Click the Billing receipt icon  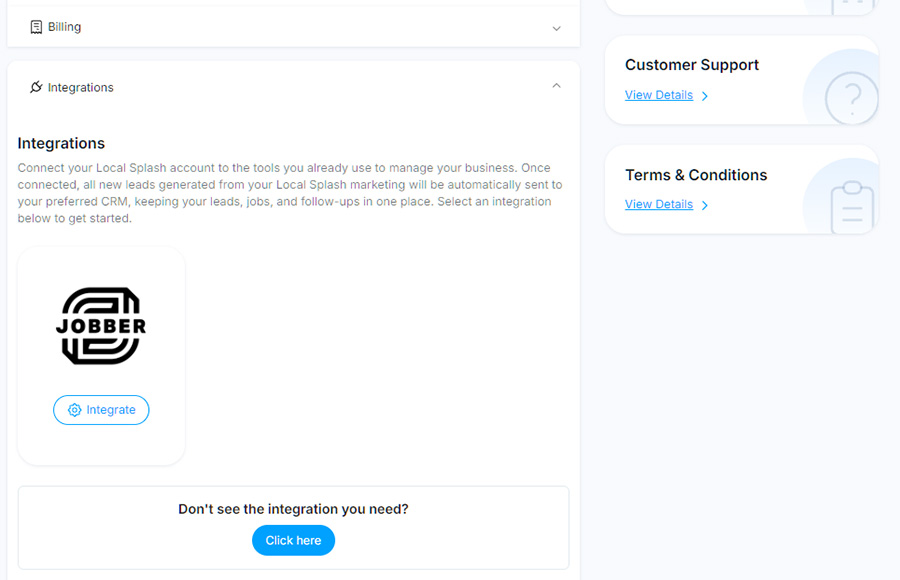[36, 27]
